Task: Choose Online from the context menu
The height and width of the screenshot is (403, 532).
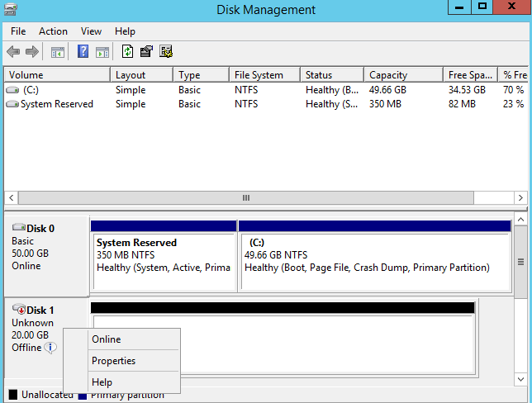Action: tap(107, 339)
